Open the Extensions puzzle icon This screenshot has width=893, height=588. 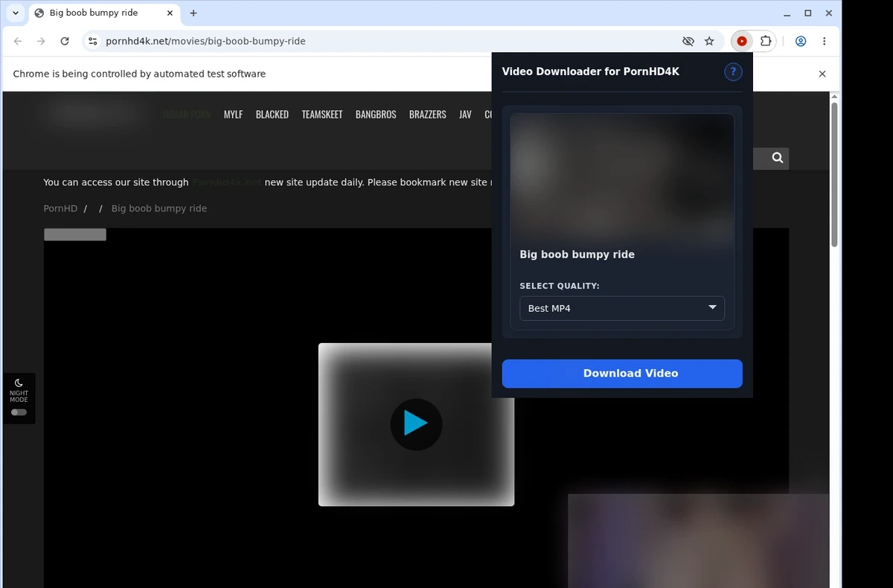(765, 41)
